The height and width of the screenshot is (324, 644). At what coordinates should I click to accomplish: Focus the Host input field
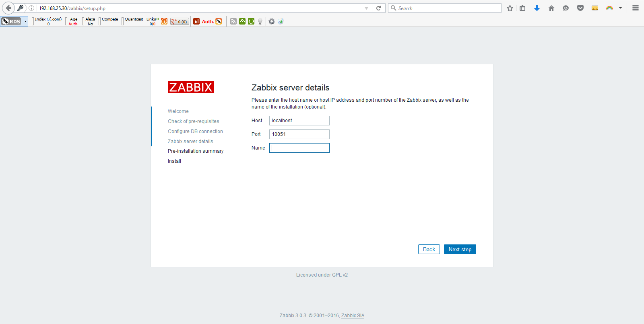(x=299, y=121)
